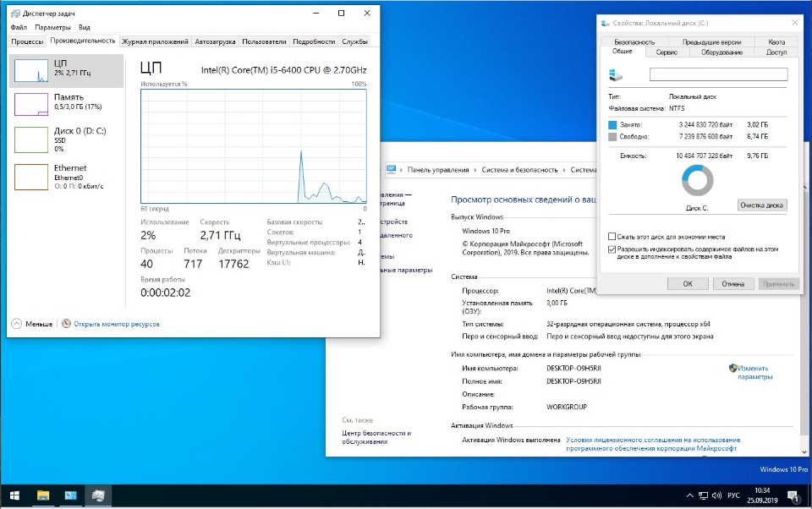
Task: Click the Control Panel taskbar icon
Action: point(70,496)
